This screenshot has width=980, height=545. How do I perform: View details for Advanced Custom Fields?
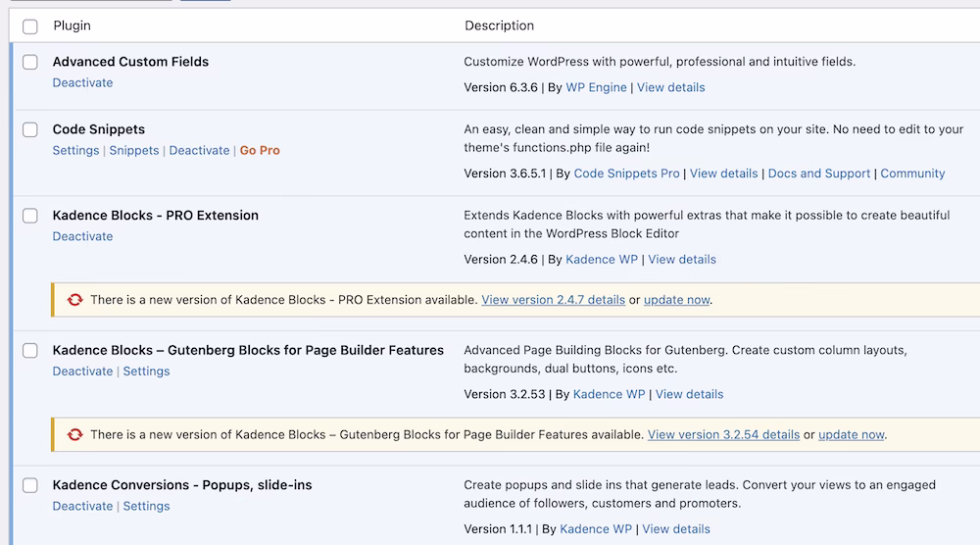(670, 87)
